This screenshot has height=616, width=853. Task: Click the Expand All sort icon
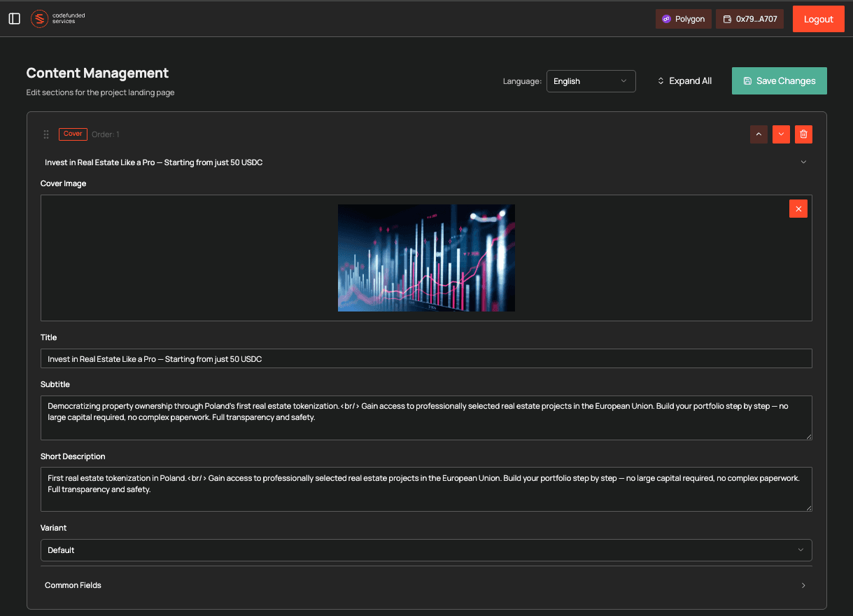point(659,80)
